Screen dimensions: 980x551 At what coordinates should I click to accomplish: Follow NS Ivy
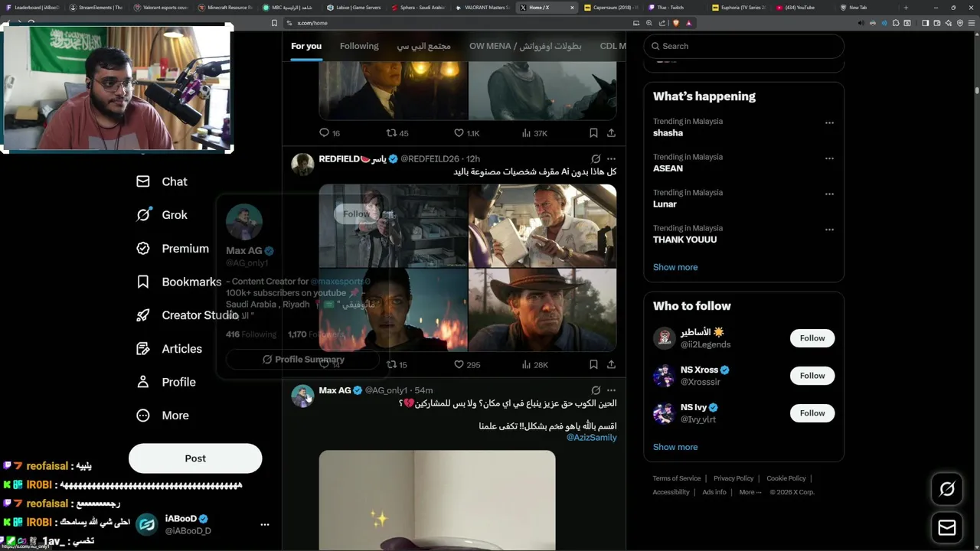[x=812, y=413]
